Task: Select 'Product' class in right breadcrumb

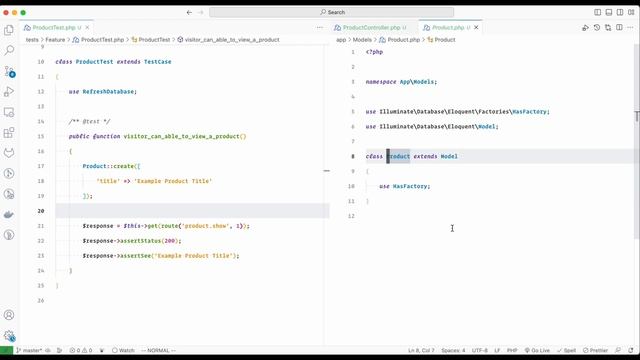Action: pos(441,40)
